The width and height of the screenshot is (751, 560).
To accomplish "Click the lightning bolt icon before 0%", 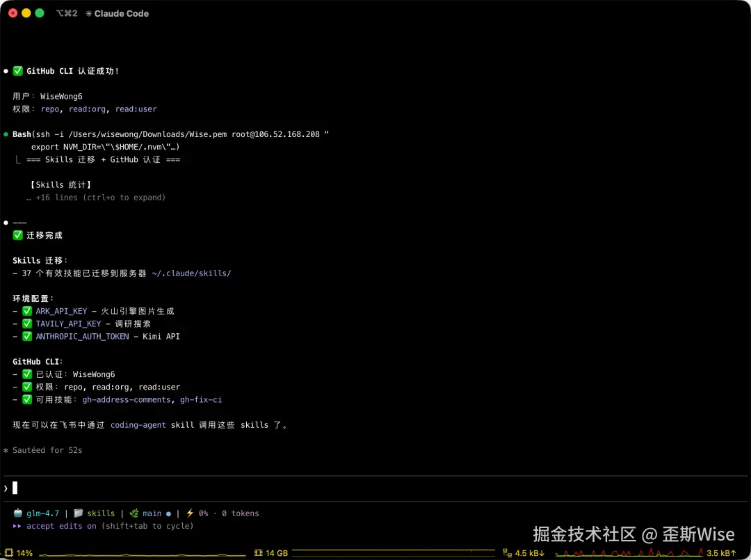I will [x=190, y=513].
